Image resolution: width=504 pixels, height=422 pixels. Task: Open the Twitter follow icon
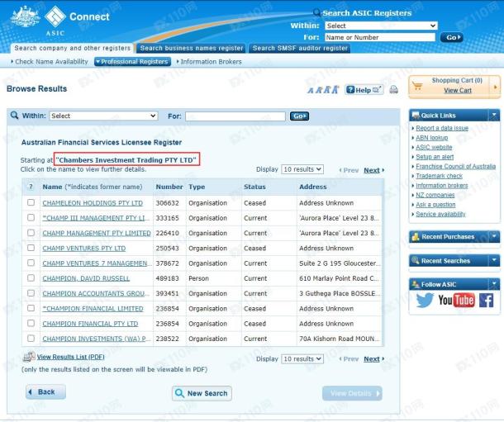425,301
